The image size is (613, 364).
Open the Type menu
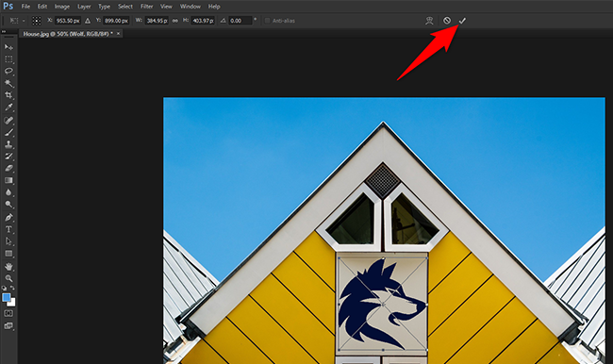click(x=104, y=7)
